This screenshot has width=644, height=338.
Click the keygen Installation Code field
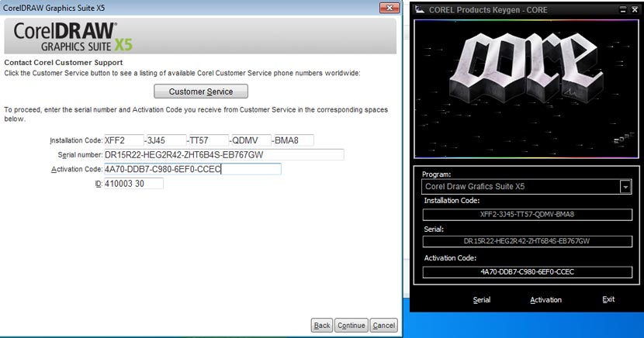527,215
